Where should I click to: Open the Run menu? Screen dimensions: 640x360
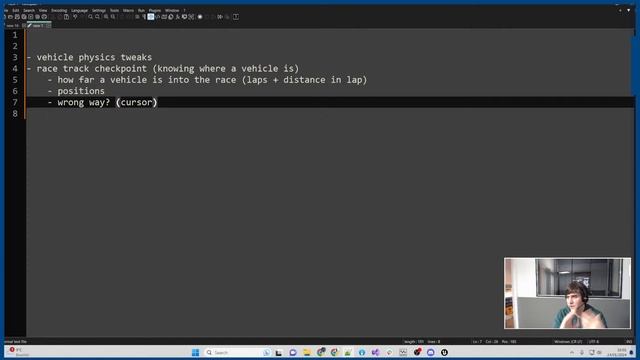(141, 11)
